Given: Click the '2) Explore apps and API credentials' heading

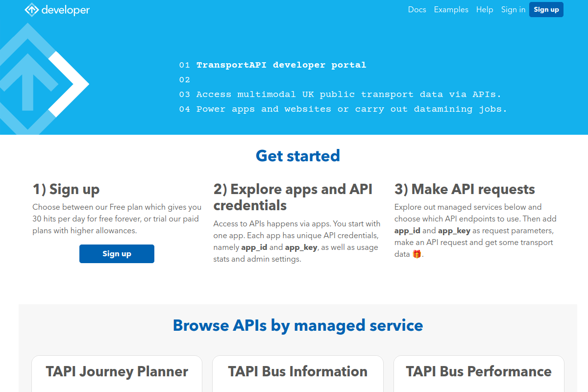Looking at the screenshot, I should coord(293,197).
